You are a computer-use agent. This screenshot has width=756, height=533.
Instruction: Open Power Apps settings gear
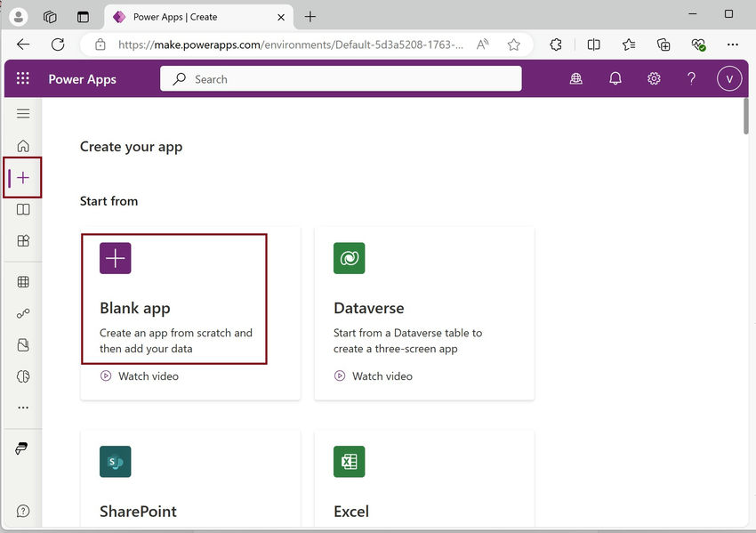click(654, 78)
